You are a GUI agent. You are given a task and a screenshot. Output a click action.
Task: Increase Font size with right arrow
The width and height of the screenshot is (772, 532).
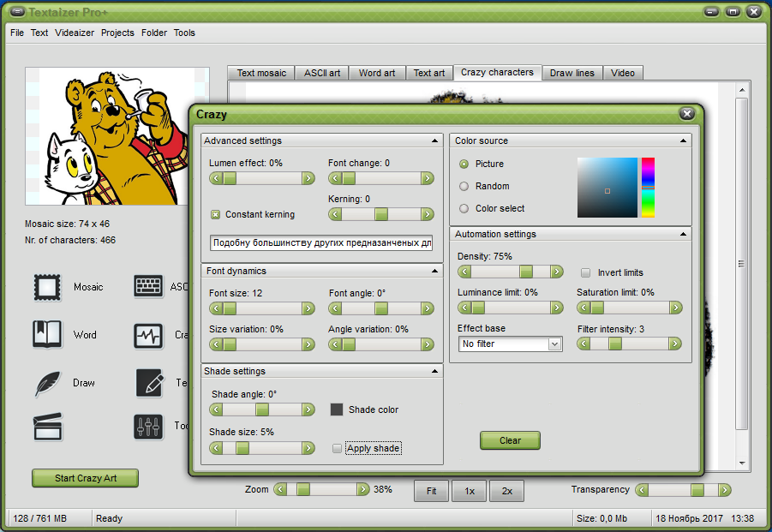(308, 308)
